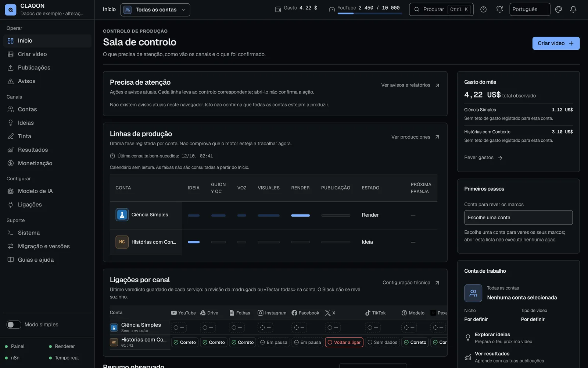Click the notifications bell with alert icon
The image size is (588, 368).
pyautogui.click(x=499, y=10)
